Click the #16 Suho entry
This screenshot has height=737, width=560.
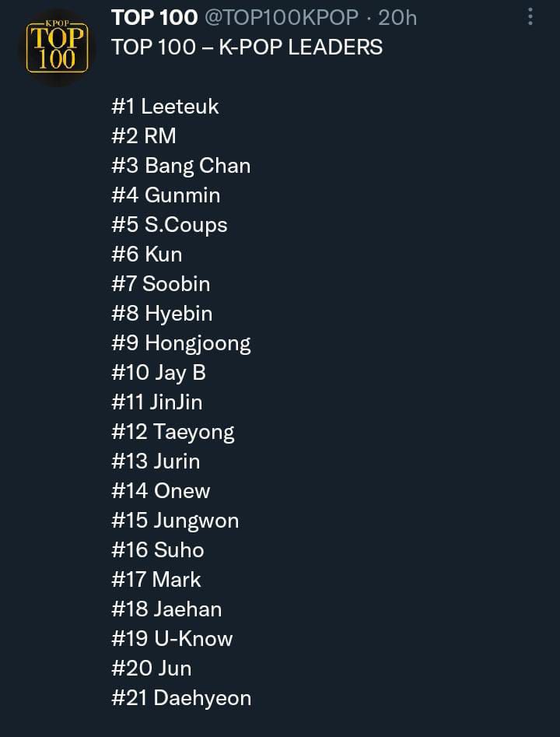click(x=157, y=550)
